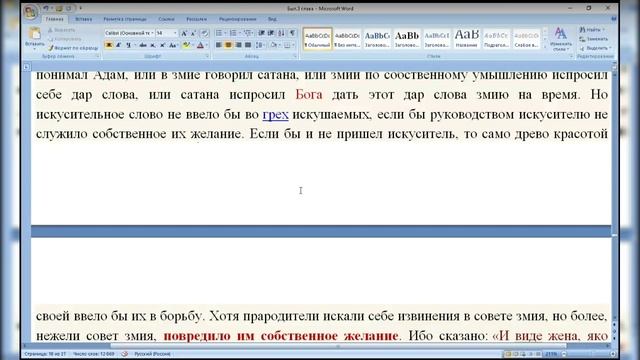Click the Sort A-Z icon
The height and width of the screenshot is (360, 640).
tap(281, 33)
